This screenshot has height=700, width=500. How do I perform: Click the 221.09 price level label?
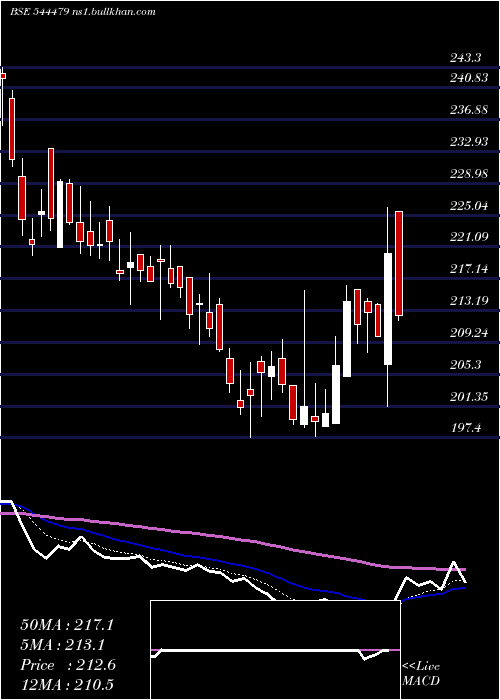(468, 237)
